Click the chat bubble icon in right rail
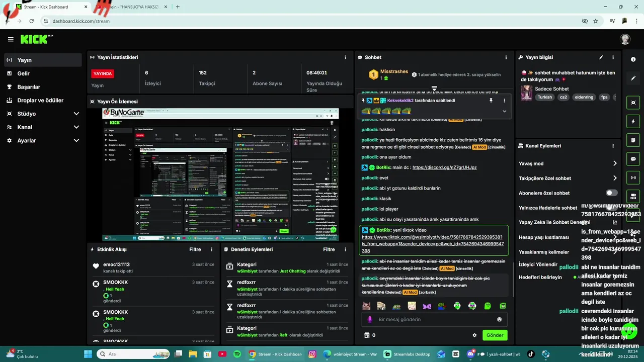 633,159
